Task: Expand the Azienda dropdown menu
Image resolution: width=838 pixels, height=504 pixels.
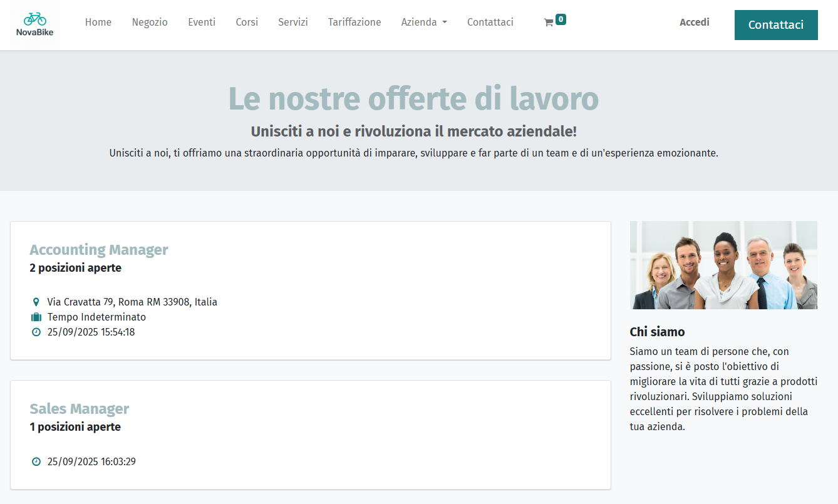Action: [424, 23]
